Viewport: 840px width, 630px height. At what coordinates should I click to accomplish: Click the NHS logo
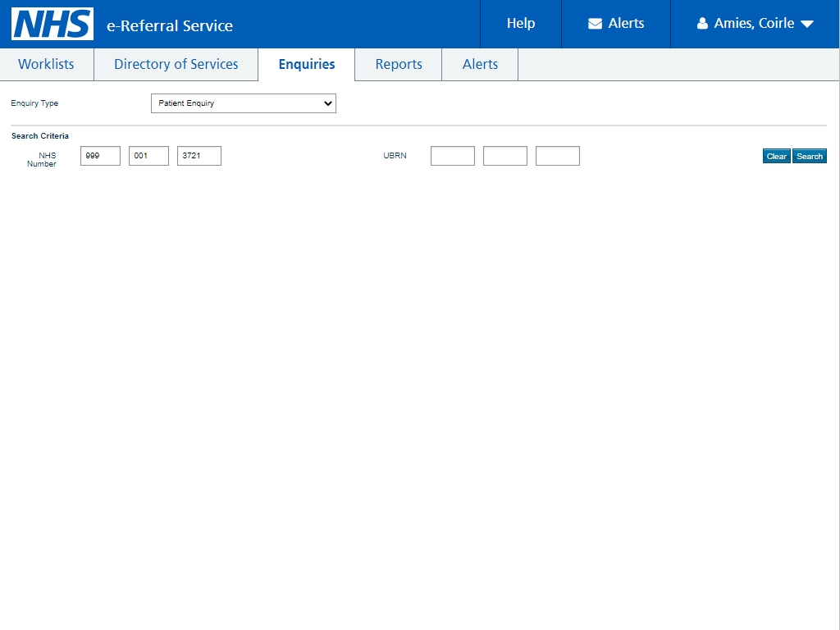coord(52,24)
